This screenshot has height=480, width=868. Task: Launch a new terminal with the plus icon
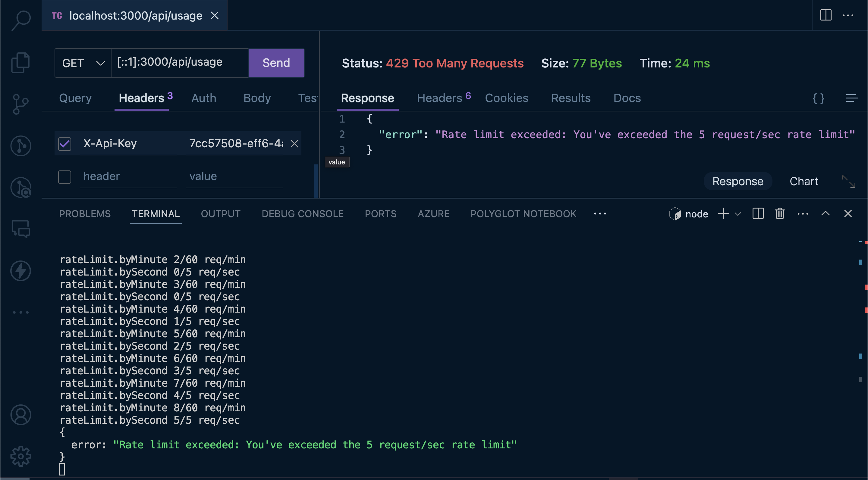tap(723, 214)
